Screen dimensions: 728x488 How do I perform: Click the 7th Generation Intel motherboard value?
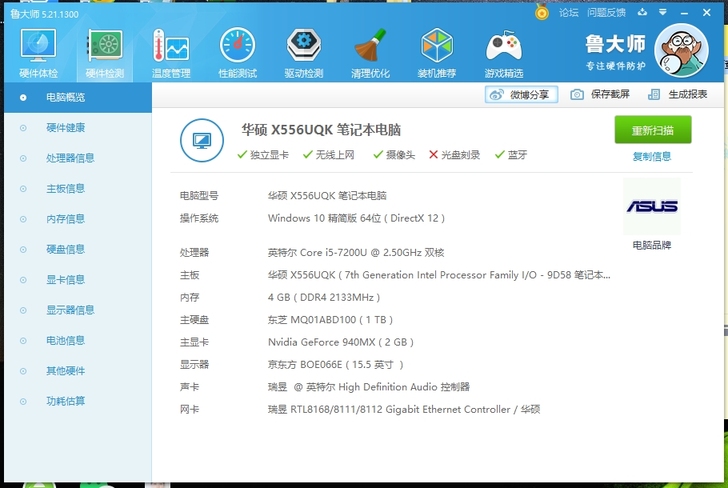pyautogui.click(x=439, y=275)
